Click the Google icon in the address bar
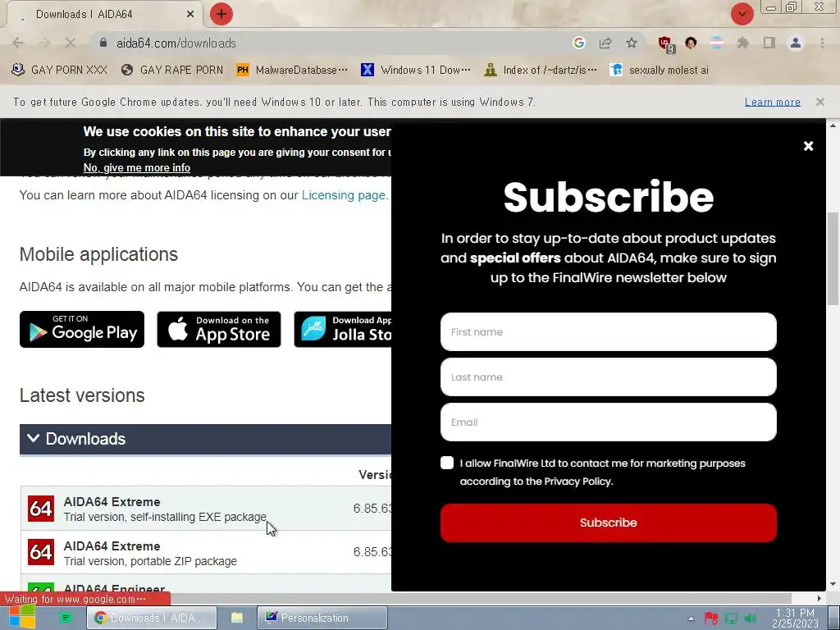The width and height of the screenshot is (840, 630). [x=578, y=43]
